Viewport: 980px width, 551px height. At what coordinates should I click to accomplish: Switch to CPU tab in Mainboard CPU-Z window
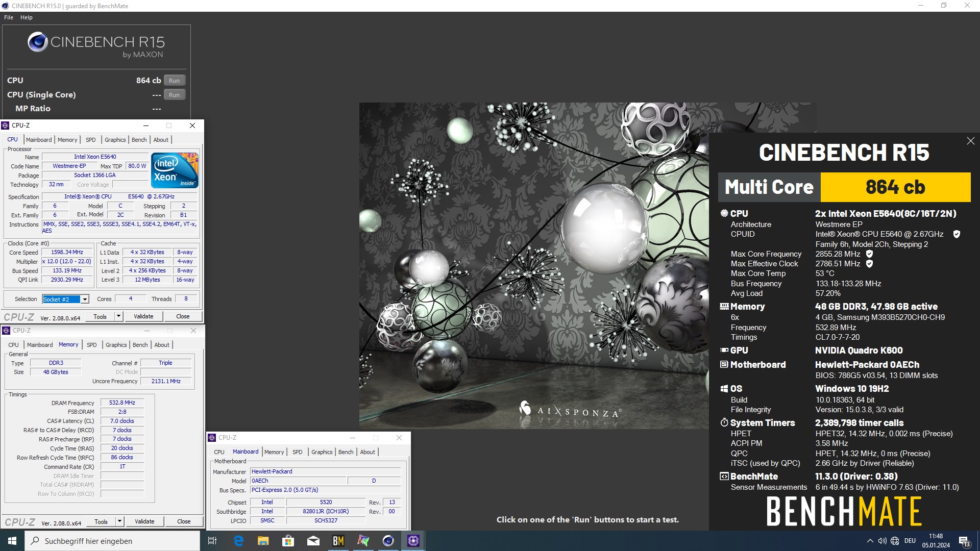tap(219, 452)
